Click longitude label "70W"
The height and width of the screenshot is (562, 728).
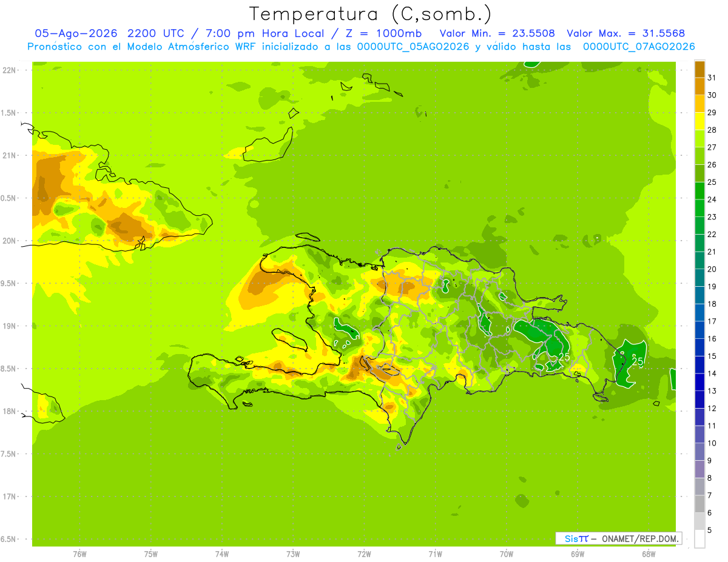507,555
